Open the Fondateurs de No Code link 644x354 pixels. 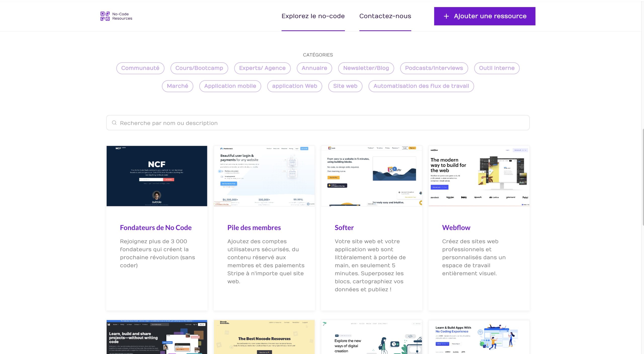click(x=155, y=227)
